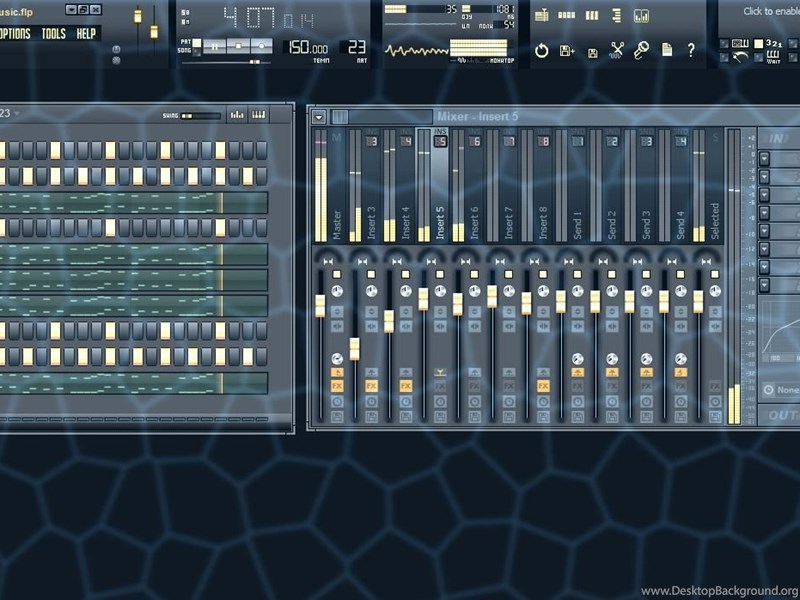
Task: Open the first effect slot arrow
Action: tap(764, 159)
